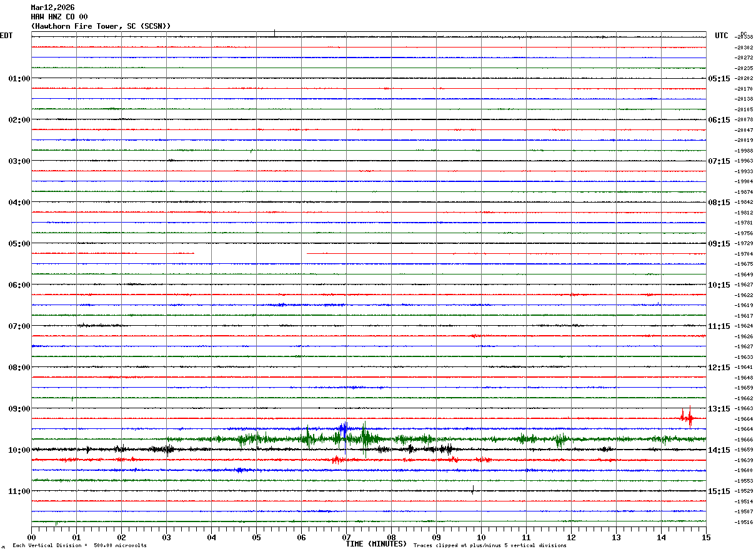This screenshot has width=756, height=554.
Task: Click the '01' minute tick on the axis
Action: click(x=76, y=537)
